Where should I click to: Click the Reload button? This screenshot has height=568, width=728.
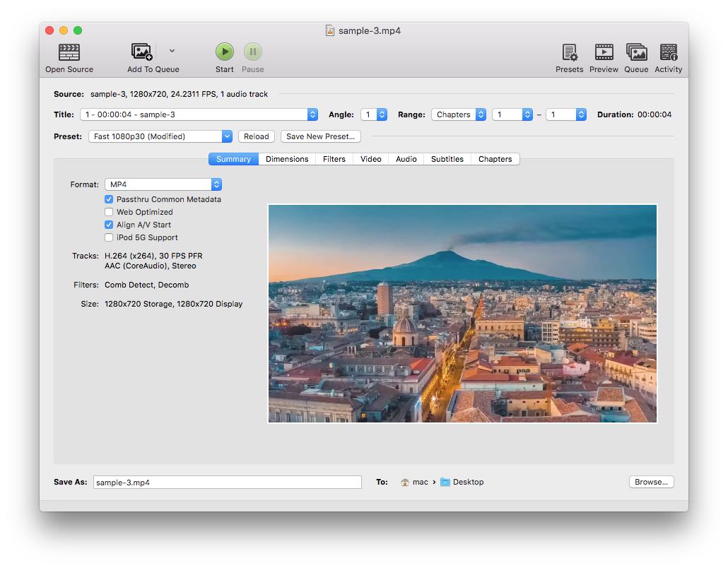tap(257, 136)
